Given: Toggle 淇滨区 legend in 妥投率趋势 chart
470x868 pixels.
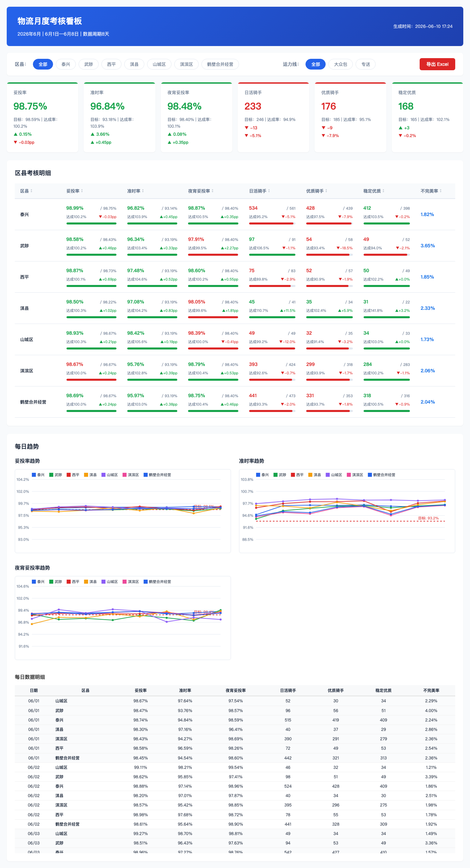Looking at the screenshot, I should coord(131,475).
